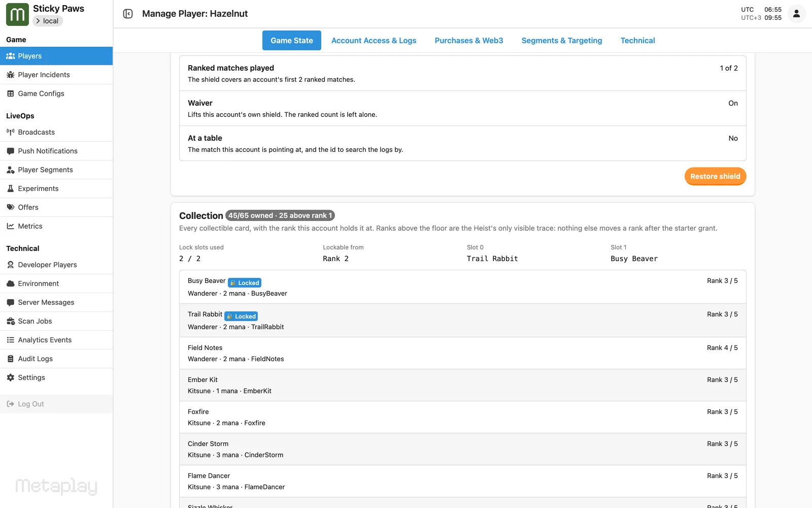Click Locked badge on Trail Rabbit
The image size is (812, 508).
[x=241, y=316]
